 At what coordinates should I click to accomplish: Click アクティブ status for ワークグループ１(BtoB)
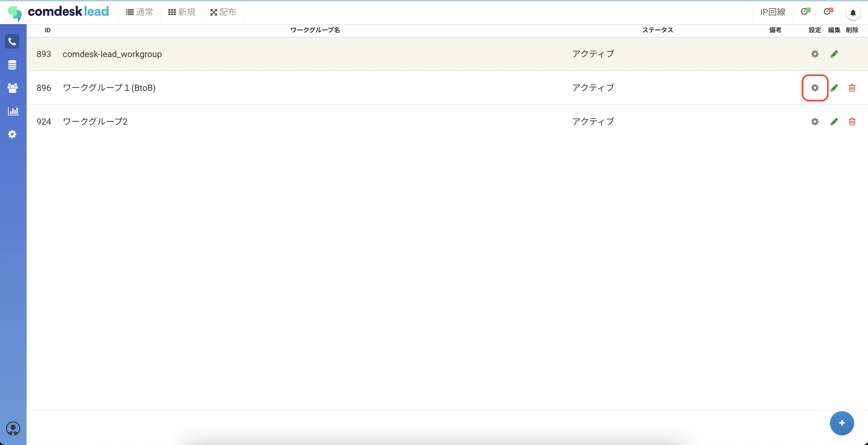pos(593,88)
